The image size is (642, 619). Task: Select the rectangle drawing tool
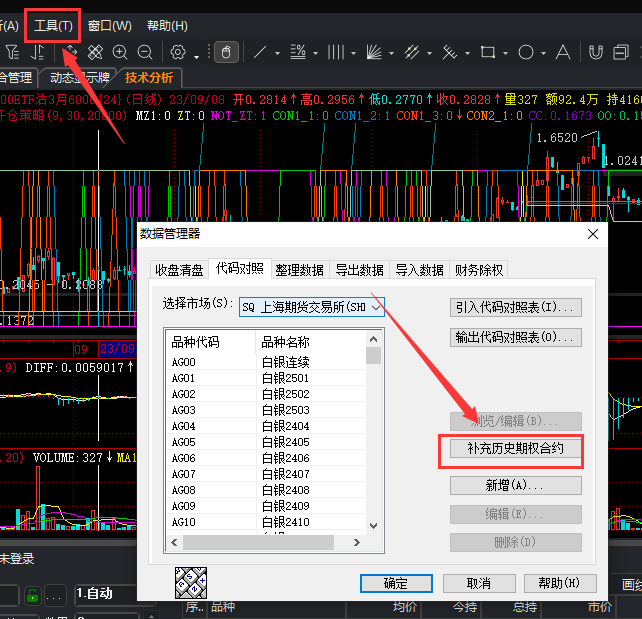tap(488, 52)
